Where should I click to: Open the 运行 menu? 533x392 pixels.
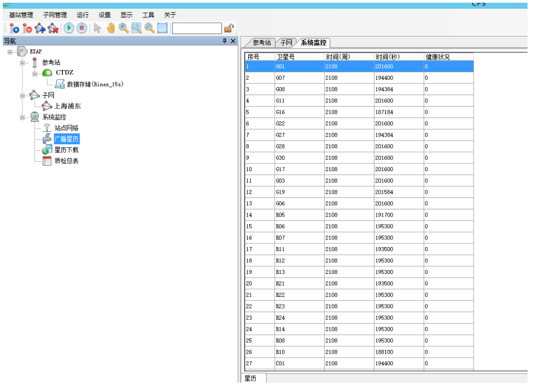tap(83, 15)
